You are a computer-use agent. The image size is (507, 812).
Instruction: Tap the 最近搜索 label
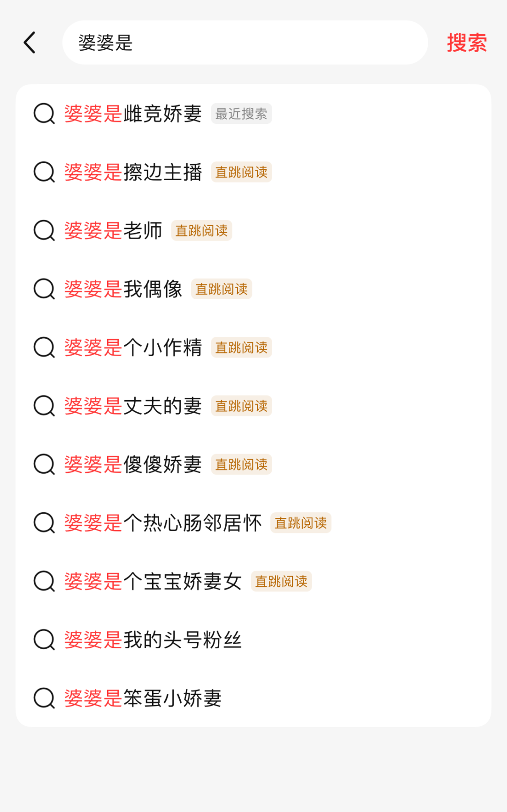coord(241,114)
